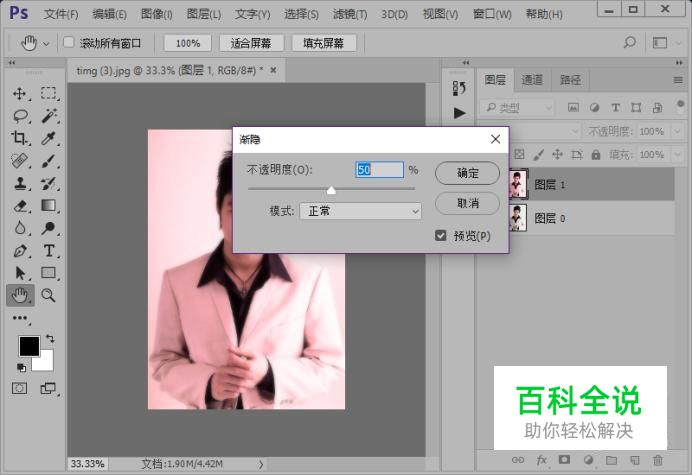
Task: Toggle the lock image pixels brush icon
Action: (x=538, y=155)
